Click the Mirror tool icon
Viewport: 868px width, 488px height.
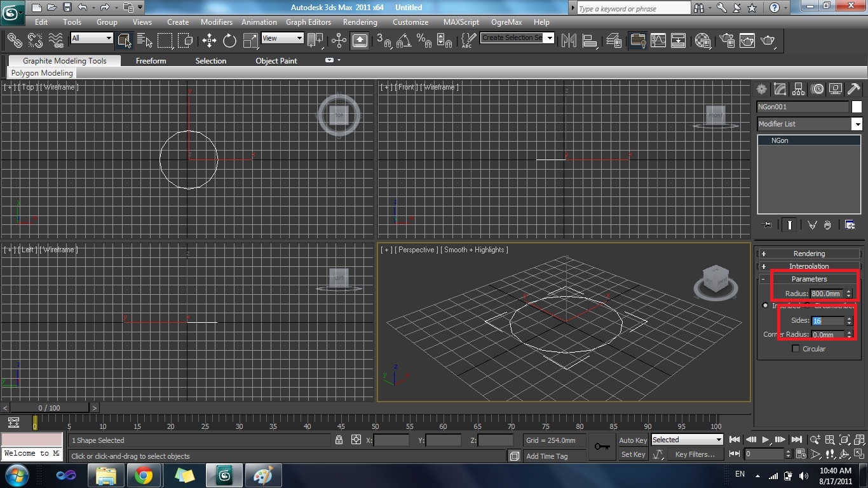(569, 41)
